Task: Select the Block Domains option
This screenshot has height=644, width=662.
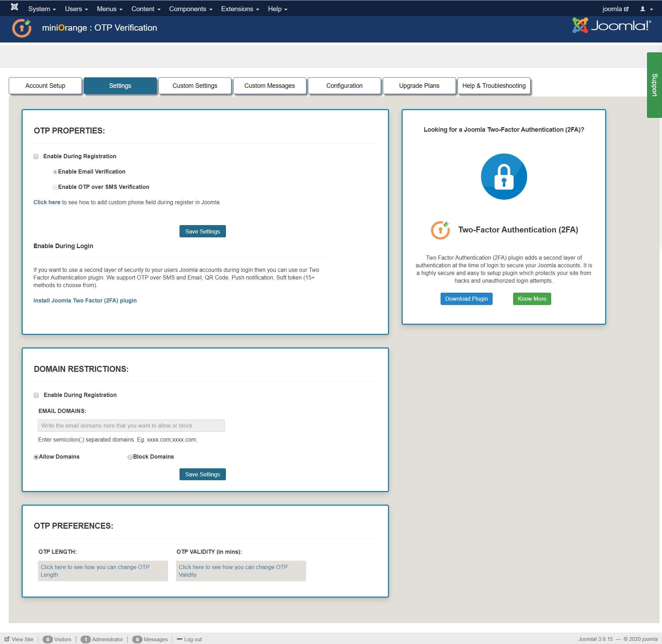Action: pos(130,457)
